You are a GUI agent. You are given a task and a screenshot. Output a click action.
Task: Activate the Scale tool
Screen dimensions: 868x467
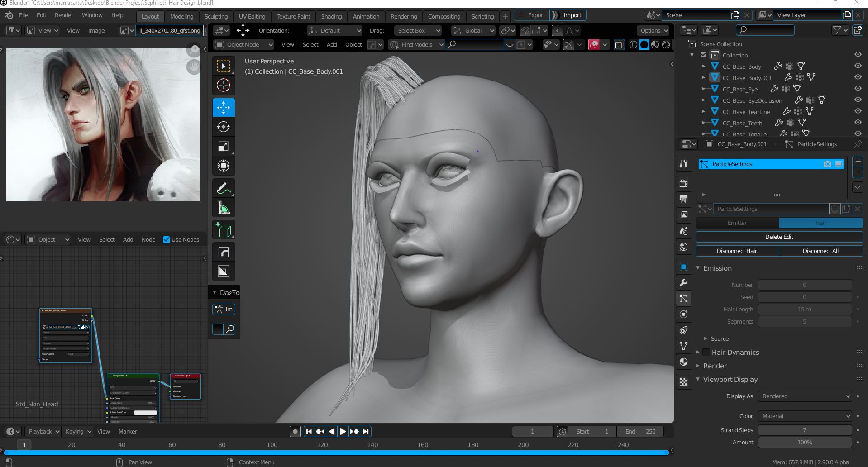[224, 147]
